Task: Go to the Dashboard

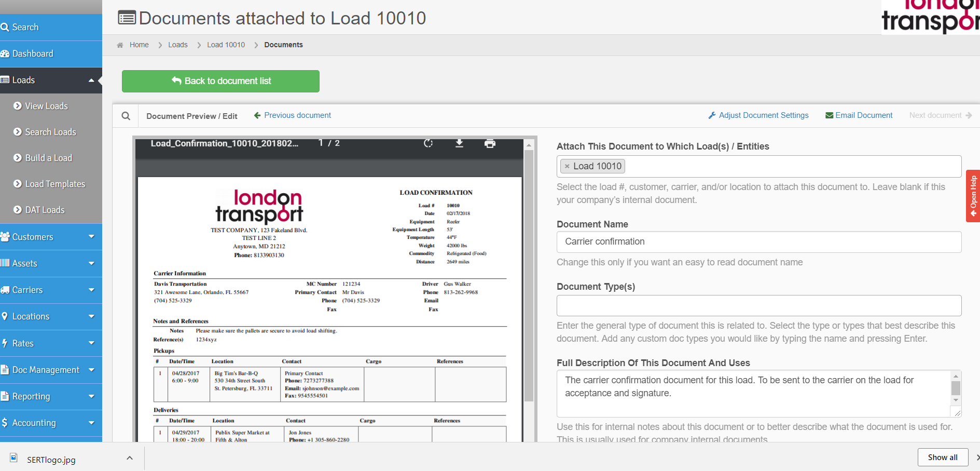Action: (x=32, y=53)
